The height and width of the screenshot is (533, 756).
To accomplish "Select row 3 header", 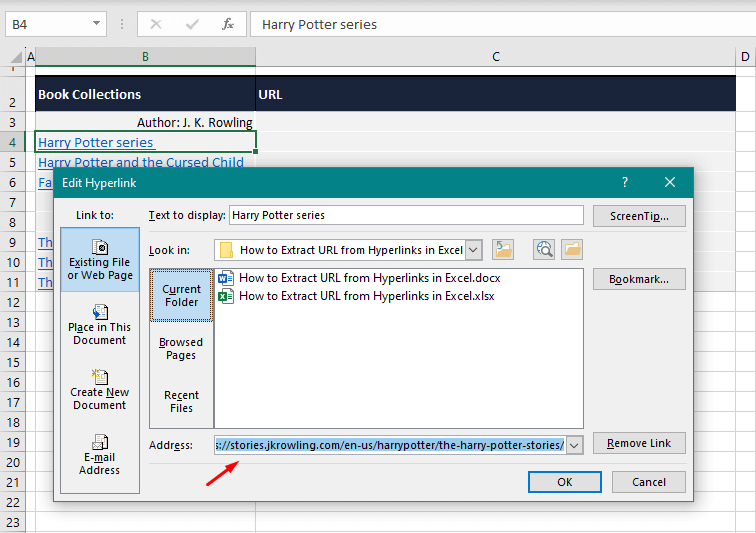I will click(13, 123).
